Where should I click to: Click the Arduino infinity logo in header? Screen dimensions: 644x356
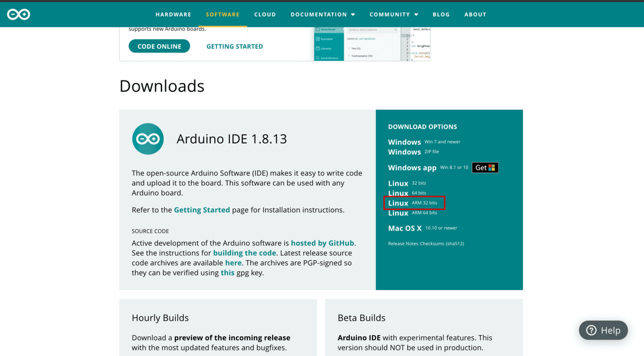coord(18,14)
